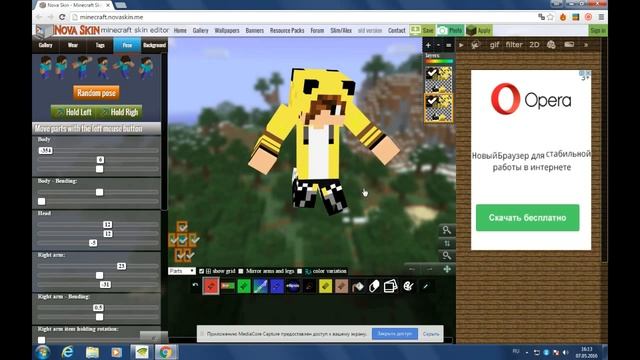Select the light blue gradient pencil tool
This screenshot has width=640, height=360.
260,286
